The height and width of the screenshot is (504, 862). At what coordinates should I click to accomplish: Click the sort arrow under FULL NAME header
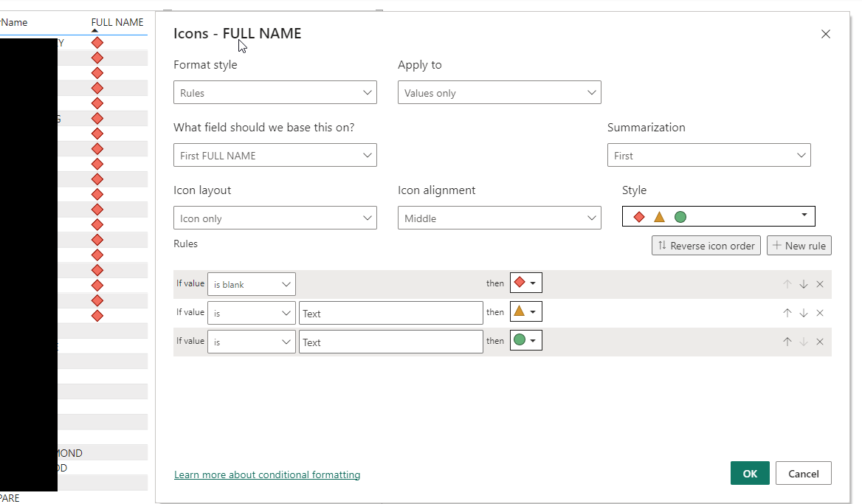click(x=94, y=31)
